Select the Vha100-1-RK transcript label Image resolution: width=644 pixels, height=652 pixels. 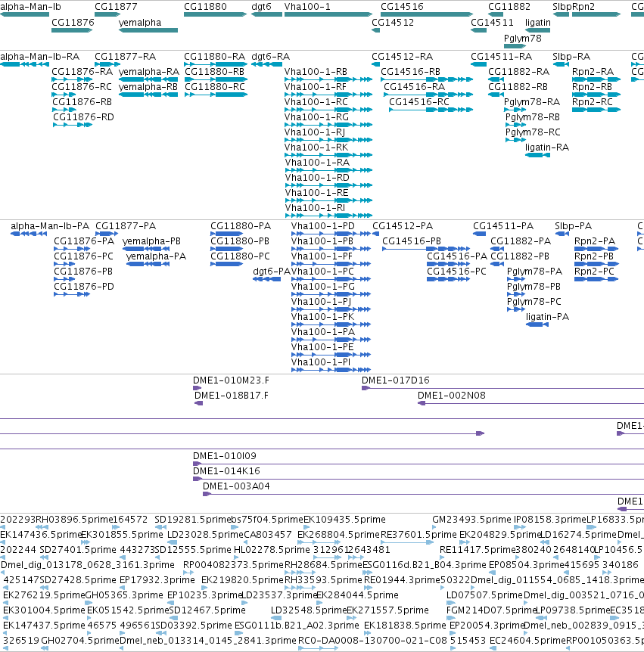(x=316, y=147)
